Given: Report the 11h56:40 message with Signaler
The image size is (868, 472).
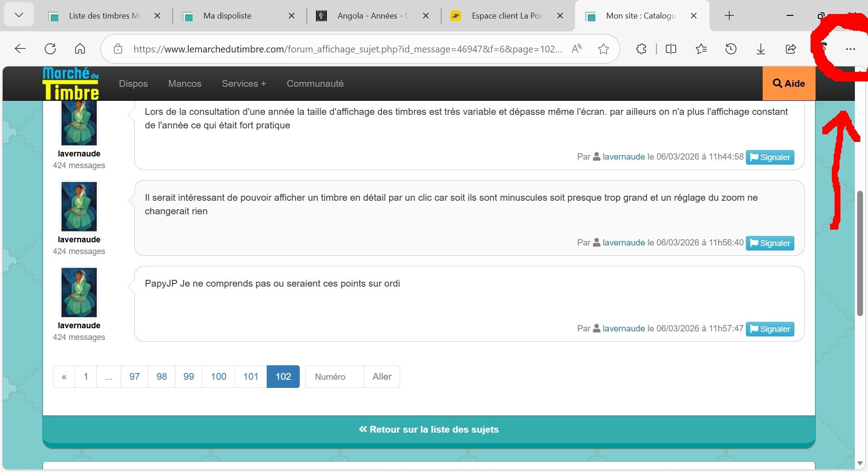Looking at the screenshot, I should point(770,243).
